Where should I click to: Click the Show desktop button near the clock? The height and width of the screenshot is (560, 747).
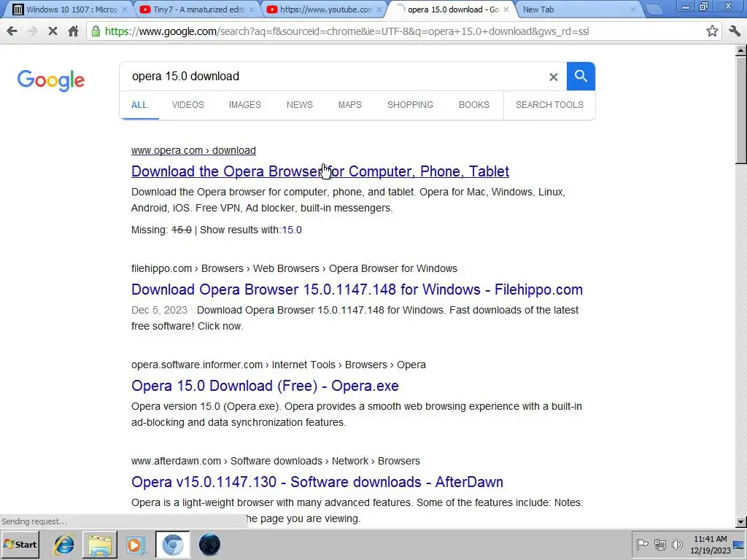point(740,544)
